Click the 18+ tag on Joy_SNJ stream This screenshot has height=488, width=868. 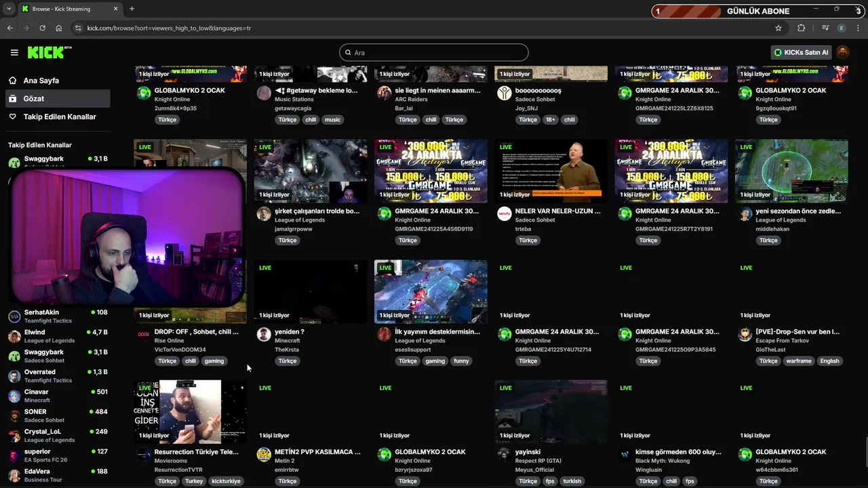551,119
